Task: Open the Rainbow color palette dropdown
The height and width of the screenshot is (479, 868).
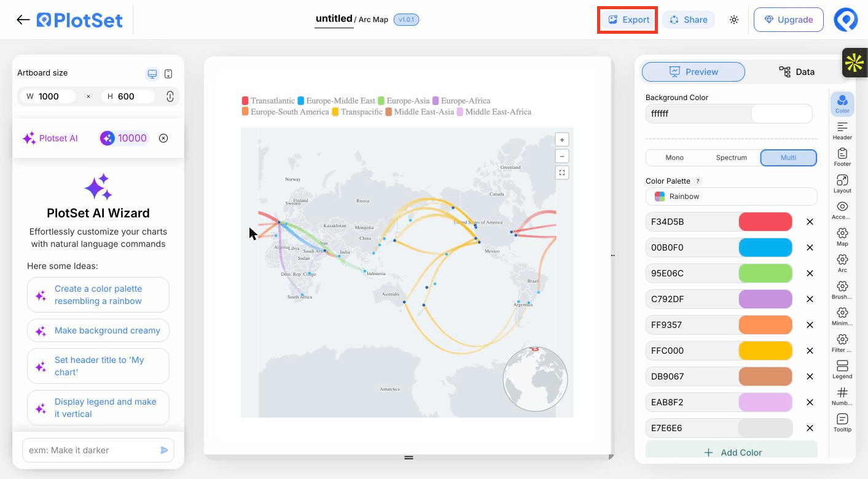Action: 731,197
